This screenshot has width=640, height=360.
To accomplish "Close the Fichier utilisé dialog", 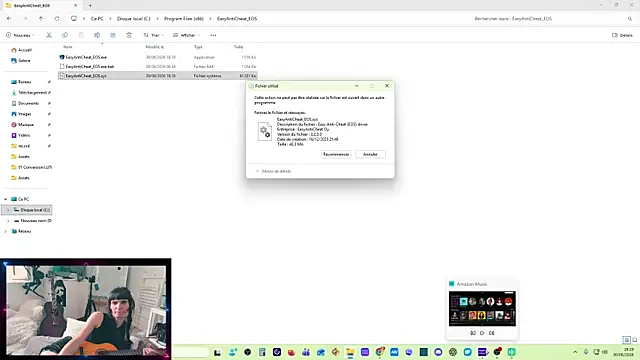I will 387,86.
